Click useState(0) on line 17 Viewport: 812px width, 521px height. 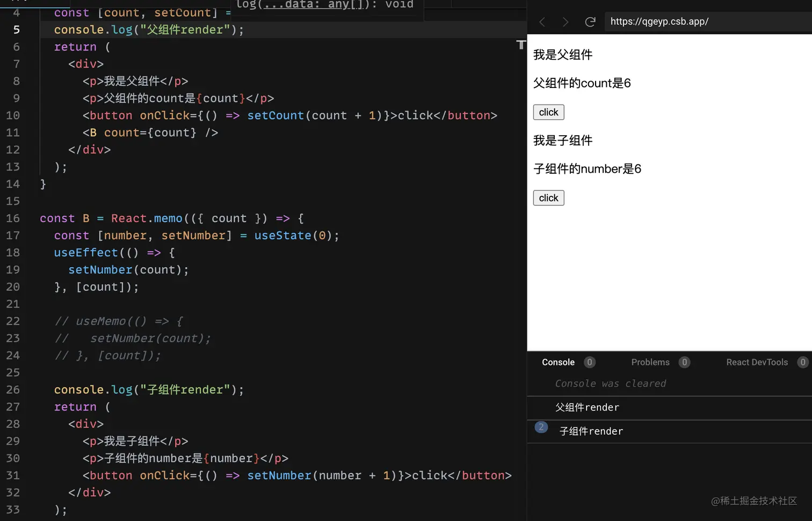pos(293,236)
